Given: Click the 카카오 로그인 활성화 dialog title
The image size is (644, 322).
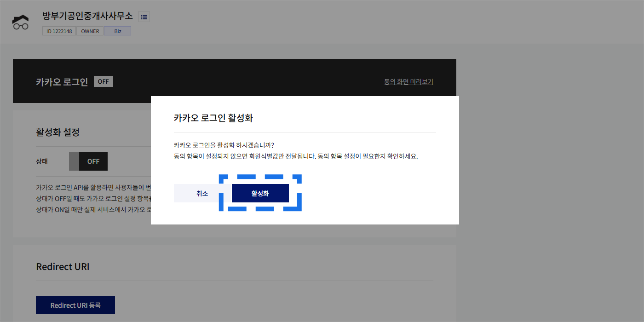Looking at the screenshot, I should pos(213,118).
